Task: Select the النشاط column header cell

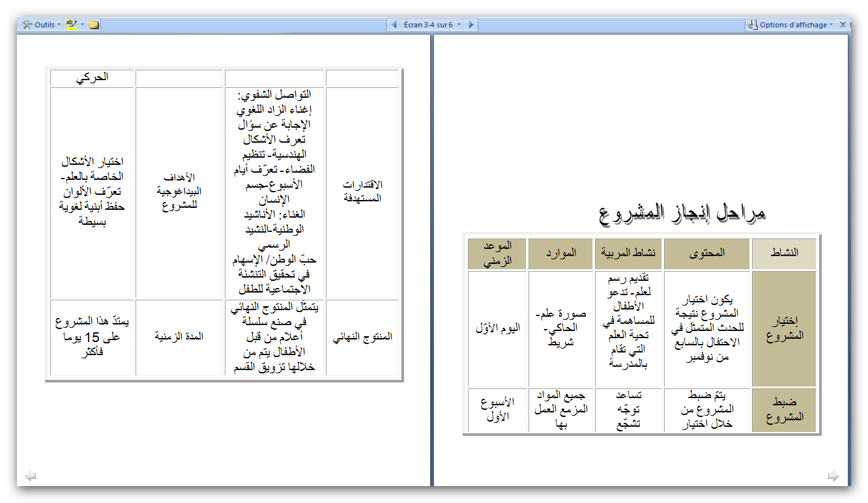Action: pyautogui.click(x=784, y=253)
